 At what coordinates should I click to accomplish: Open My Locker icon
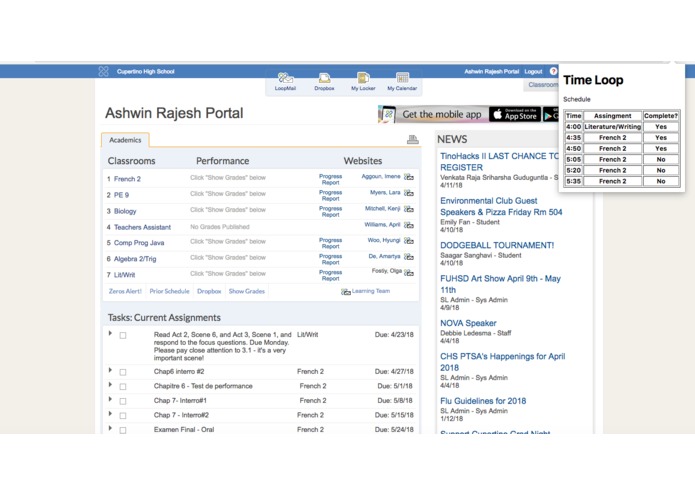click(363, 82)
